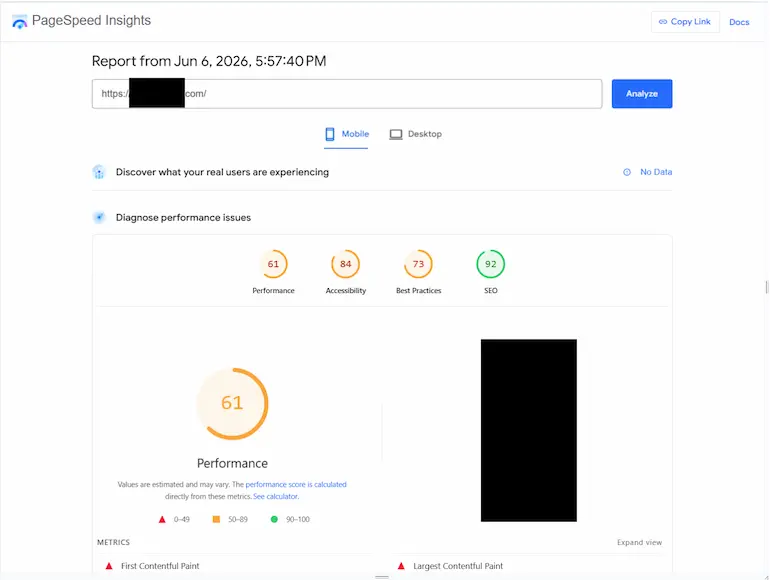Click the orange square 50–89 legend icon

[216, 519]
